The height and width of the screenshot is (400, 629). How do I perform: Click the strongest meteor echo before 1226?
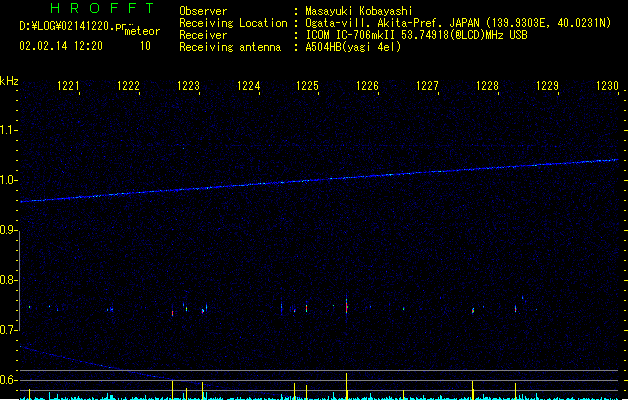click(x=347, y=307)
